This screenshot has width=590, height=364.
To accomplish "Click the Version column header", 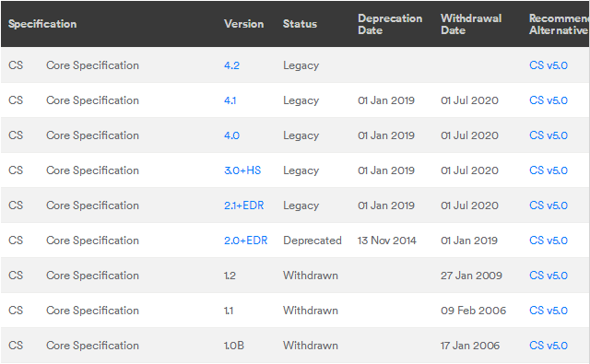I will [243, 24].
